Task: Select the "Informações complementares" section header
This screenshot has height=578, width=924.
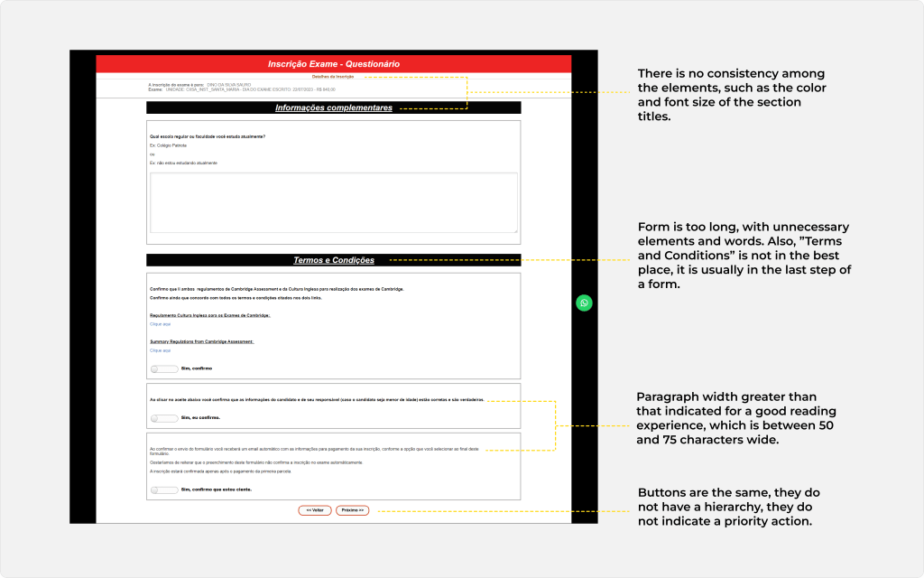Action: [333, 107]
